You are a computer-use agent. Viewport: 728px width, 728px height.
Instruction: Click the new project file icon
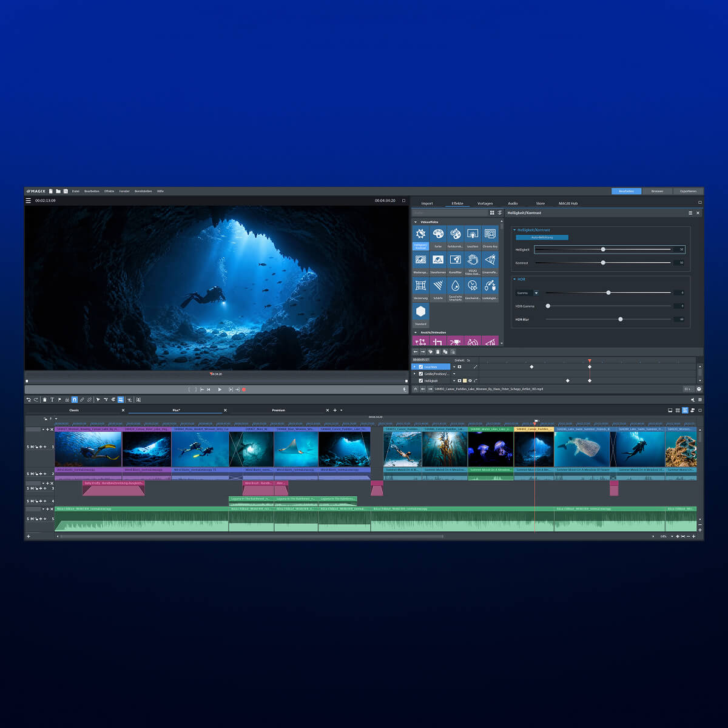51,191
